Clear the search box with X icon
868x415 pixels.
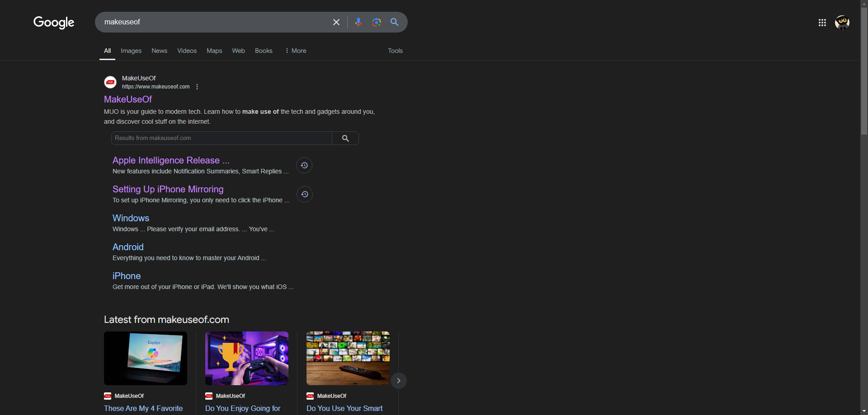click(x=336, y=22)
